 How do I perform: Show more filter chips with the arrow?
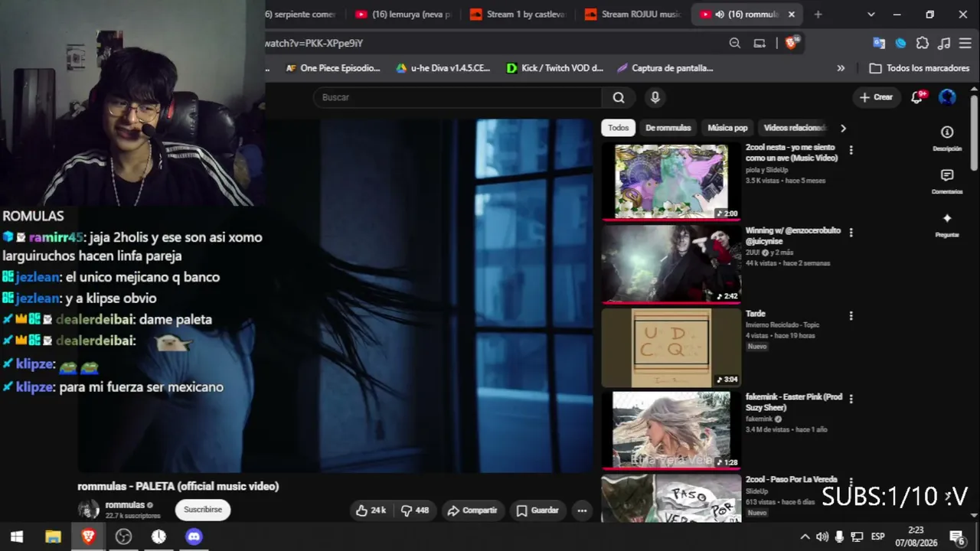[x=843, y=128]
